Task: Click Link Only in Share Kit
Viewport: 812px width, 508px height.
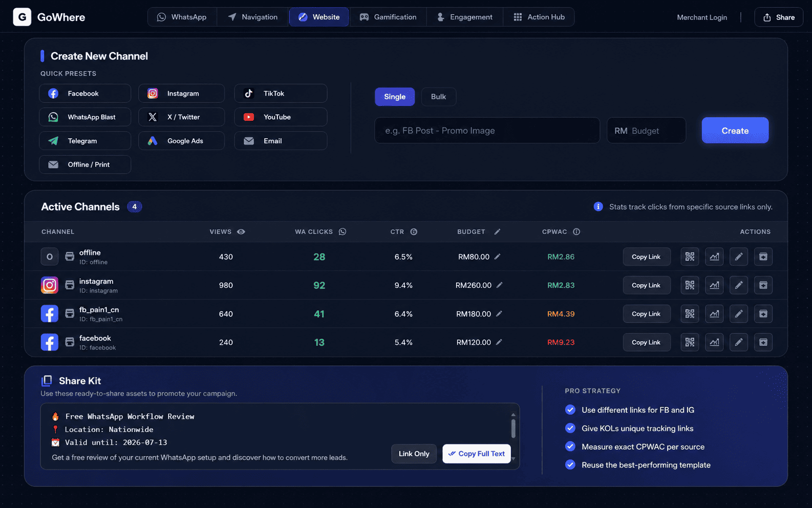Action: click(x=414, y=454)
